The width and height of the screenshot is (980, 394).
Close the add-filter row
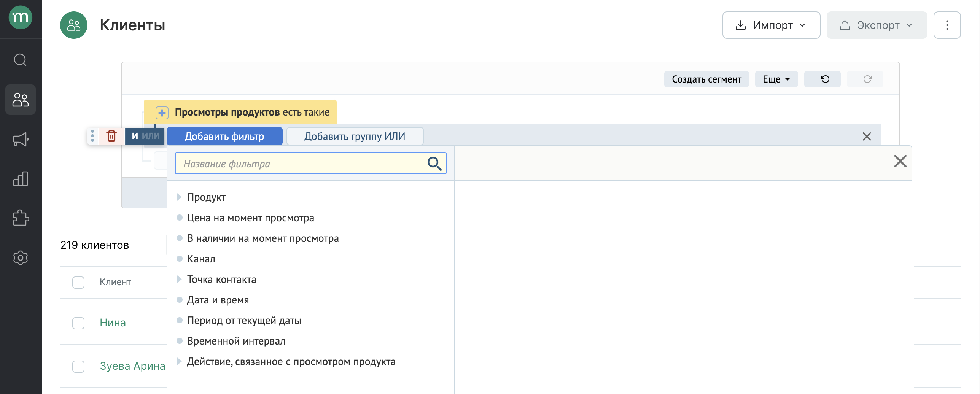867,136
